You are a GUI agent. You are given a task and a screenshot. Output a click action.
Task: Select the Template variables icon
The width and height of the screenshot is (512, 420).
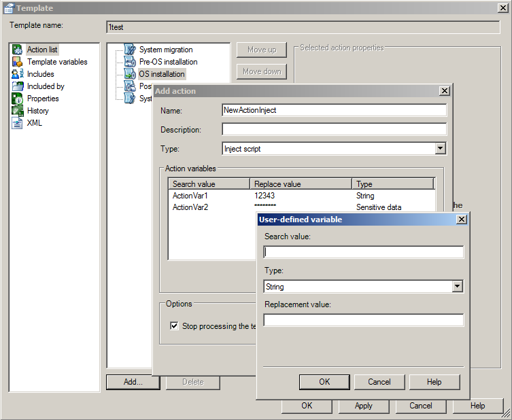click(x=18, y=62)
